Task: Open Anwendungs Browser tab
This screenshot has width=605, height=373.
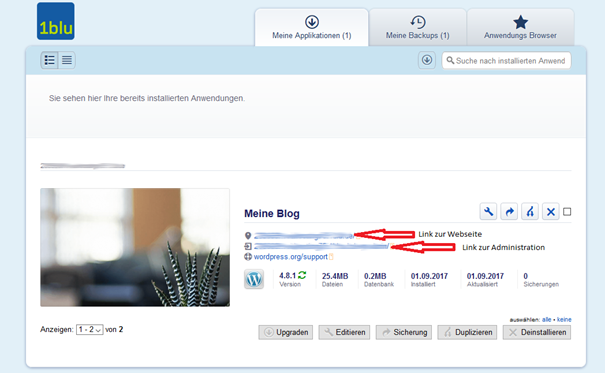Action: coord(520,27)
